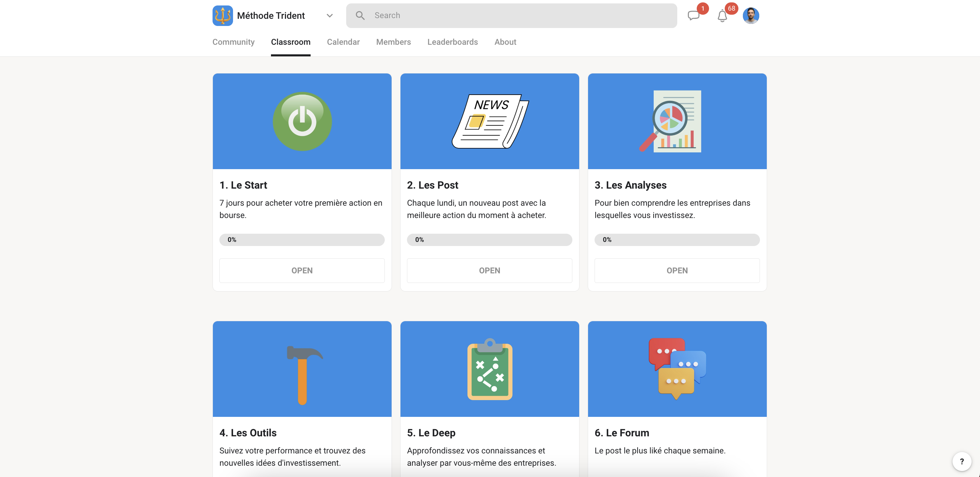This screenshot has width=980, height=477.
Task: Open the Members tab
Action: click(393, 42)
